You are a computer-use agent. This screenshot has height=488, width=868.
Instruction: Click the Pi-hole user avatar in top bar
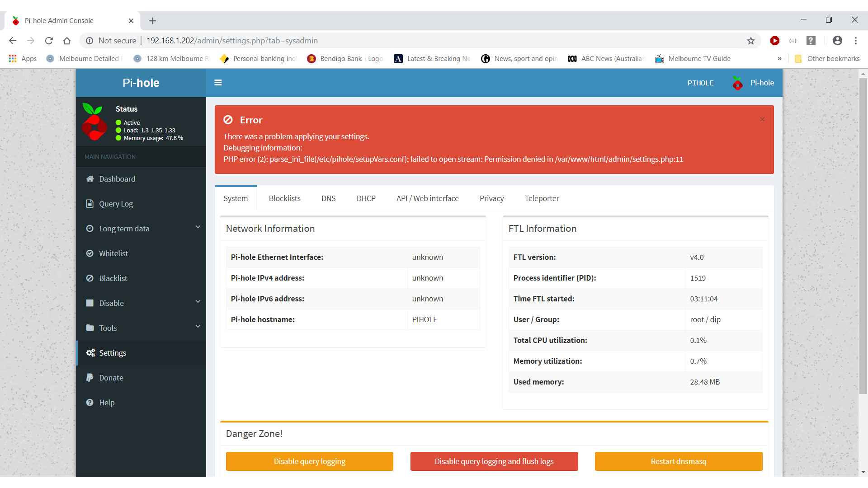[737, 83]
